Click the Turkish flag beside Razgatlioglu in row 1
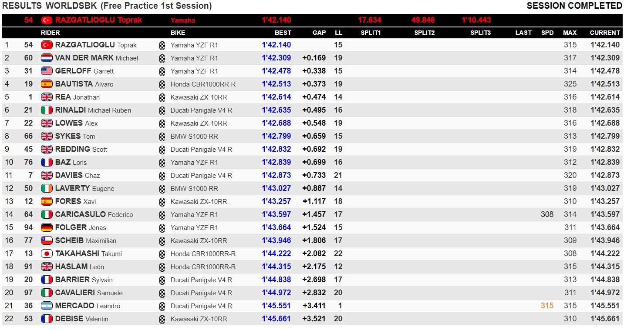 click(x=47, y=45)
